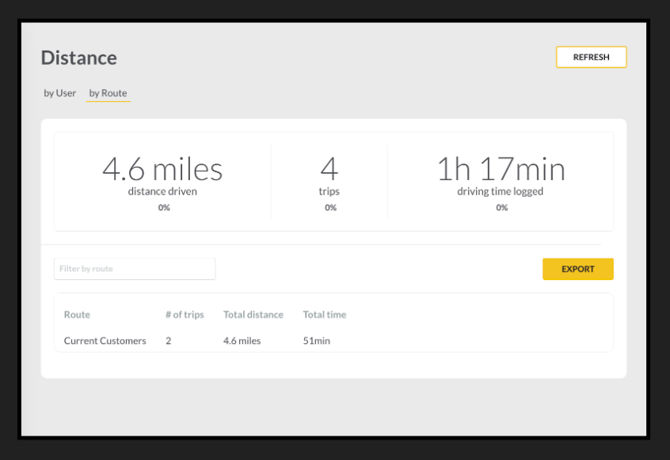Click the 51min table cell
This screenshot has width=670, height=460.
pos(317,341)
